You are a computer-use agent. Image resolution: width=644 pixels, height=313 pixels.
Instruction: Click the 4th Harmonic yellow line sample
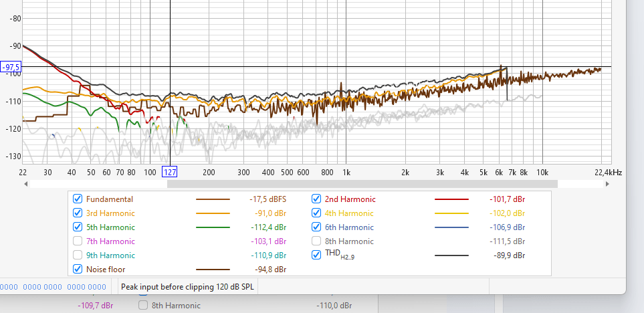point(451,213)
